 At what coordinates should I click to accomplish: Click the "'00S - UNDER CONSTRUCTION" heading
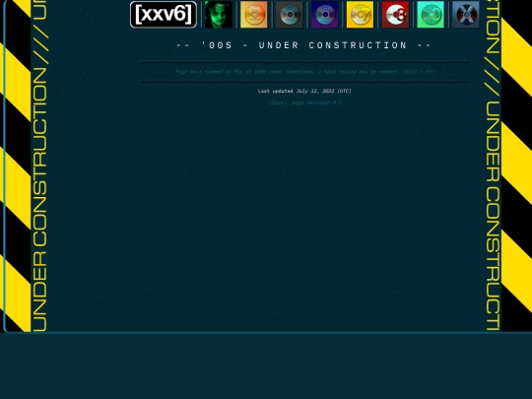(x=304, y=45)
